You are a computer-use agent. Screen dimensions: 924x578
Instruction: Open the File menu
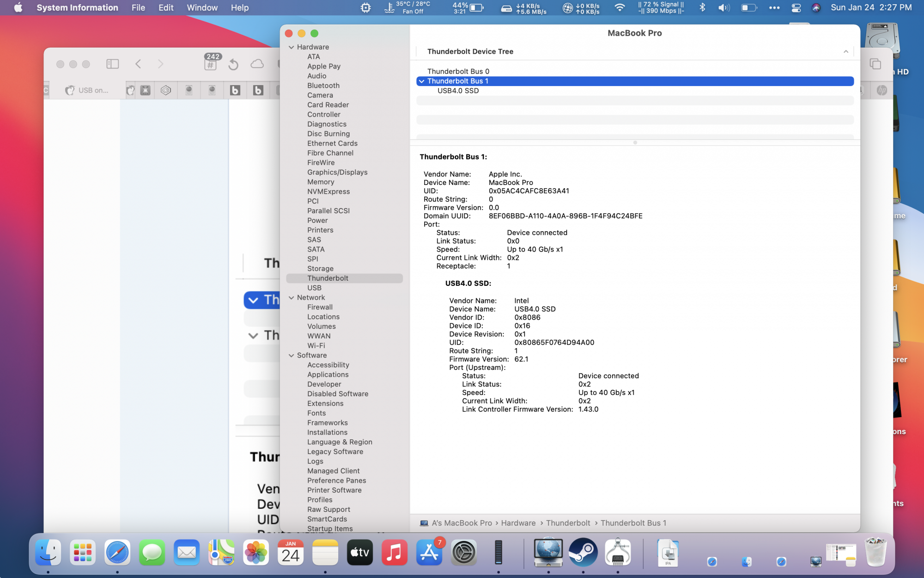pos(138,7)
